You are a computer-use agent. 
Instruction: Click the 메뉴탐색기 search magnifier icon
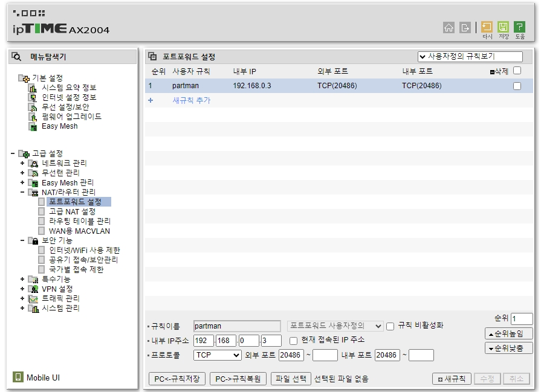pos(16,57)
